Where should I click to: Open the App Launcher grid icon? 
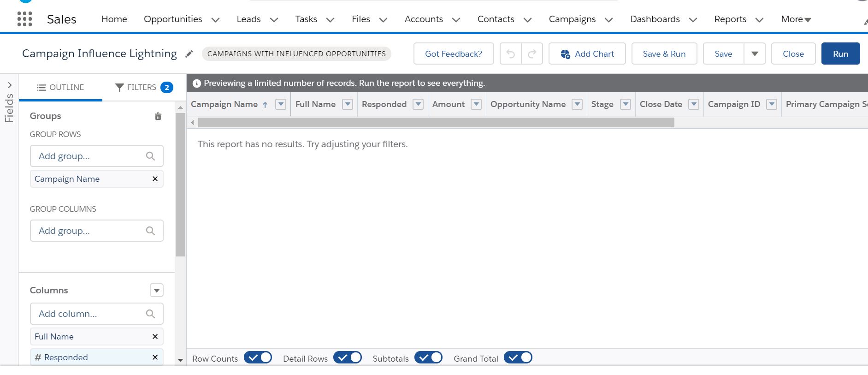pos(24,19)
